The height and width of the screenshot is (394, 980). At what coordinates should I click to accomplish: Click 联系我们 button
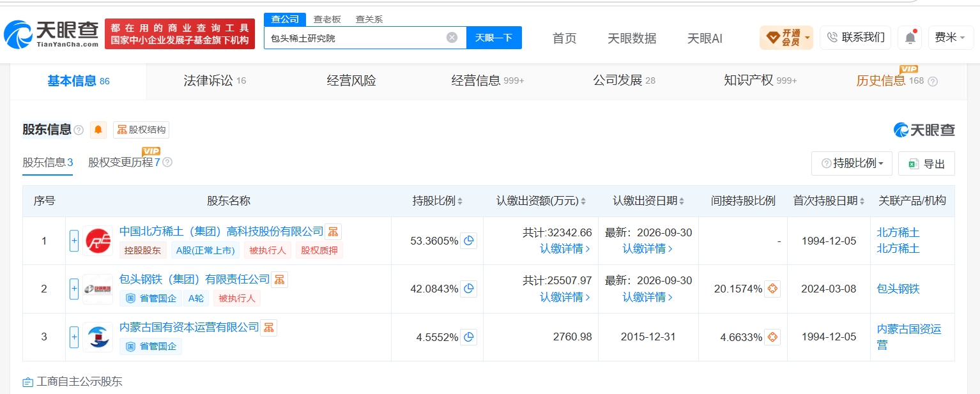pos(855,38)
